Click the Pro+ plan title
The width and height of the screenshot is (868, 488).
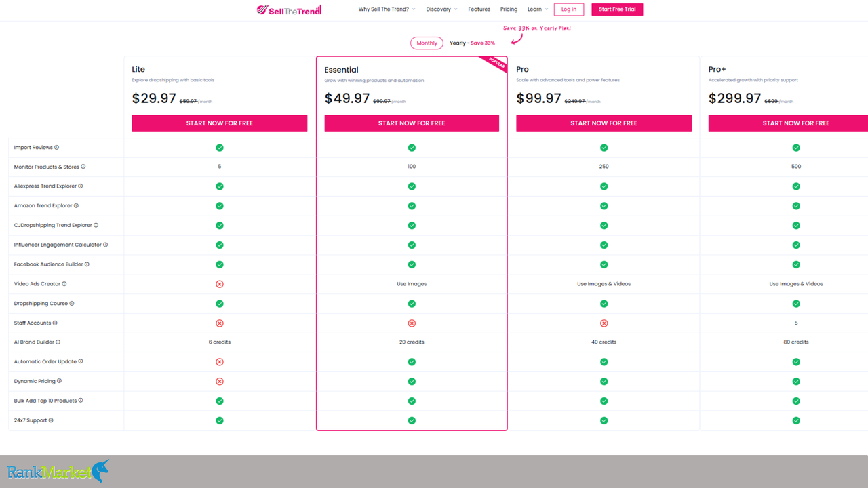[x=717, y=69]
